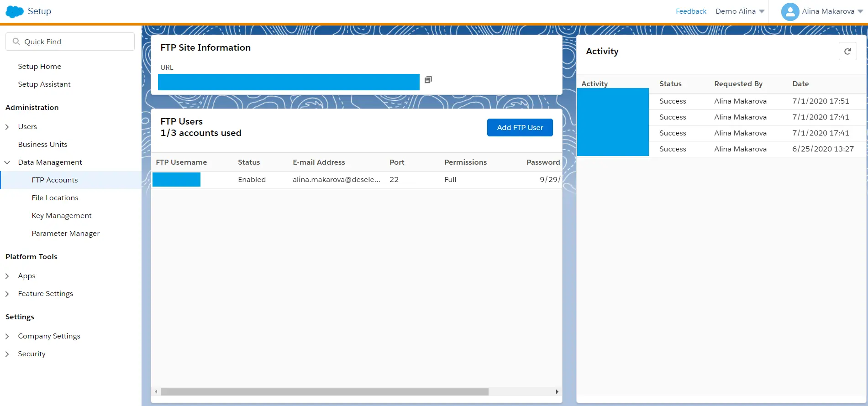Image resolution: width=868 pixels, height=406 pixels.
Task: Click the Salesforce cloud logo
Action: (x=15, y=11)
